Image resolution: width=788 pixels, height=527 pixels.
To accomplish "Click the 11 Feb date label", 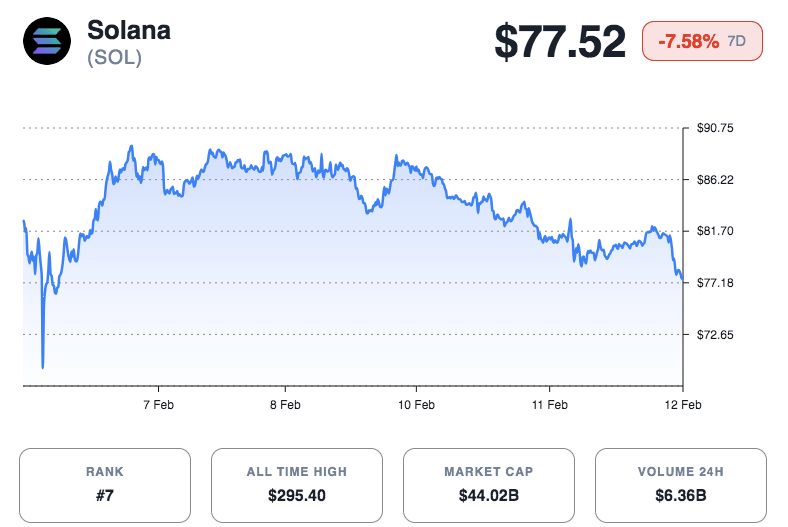I will [550, 405].
